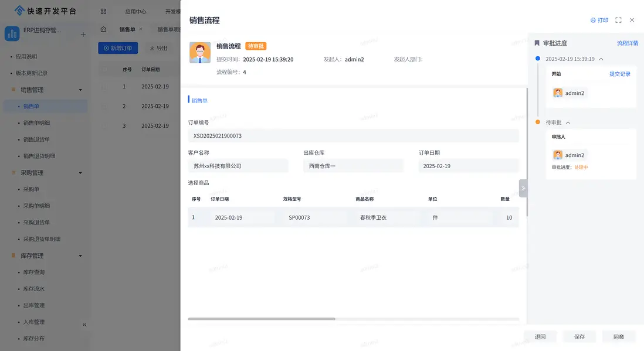644x351 pixels.
Task: Click the initiator avatar in the header
Action: pos(200,53)
